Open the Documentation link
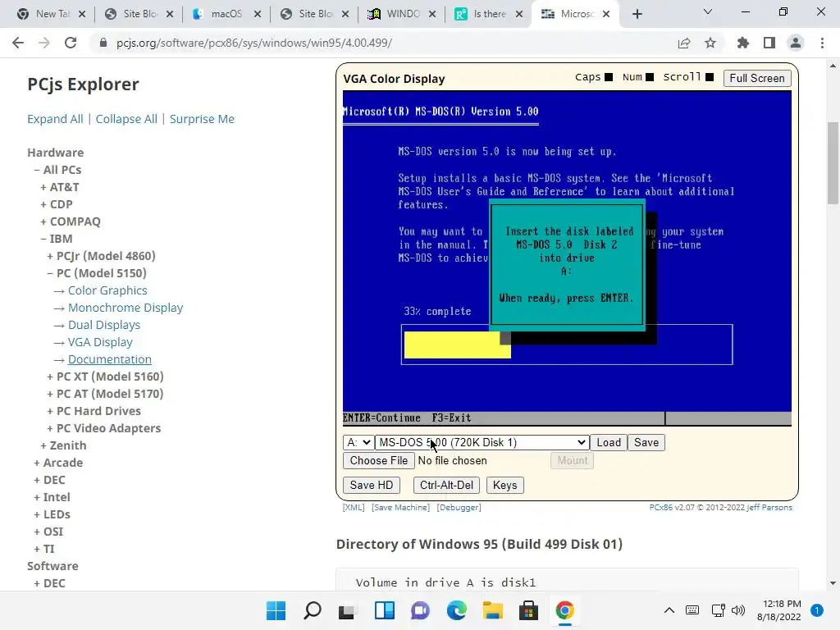 point(109,359)
